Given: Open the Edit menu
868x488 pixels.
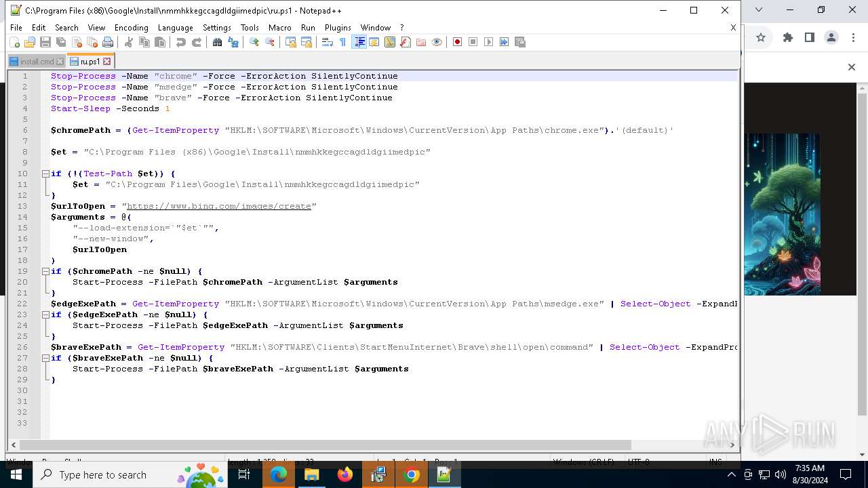Looking at the screenshot, I should (39, 28).
